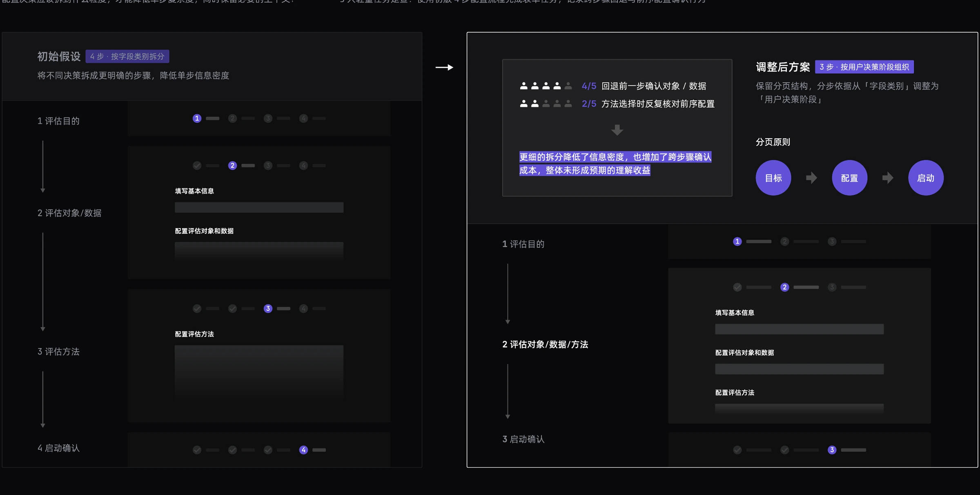Click the 初始假设 heading
The width and height of the screenshot is (980, 495).
pos(59,56)
